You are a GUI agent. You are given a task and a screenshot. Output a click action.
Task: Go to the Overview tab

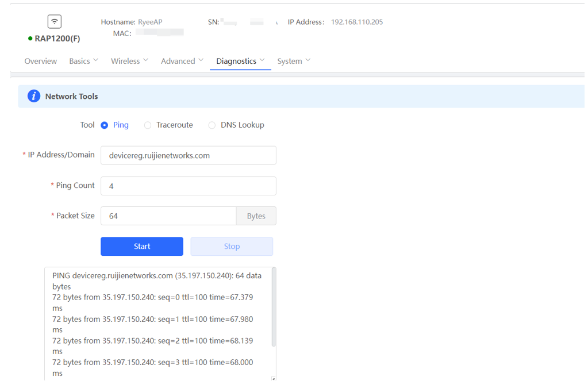(x=40, y=61)
